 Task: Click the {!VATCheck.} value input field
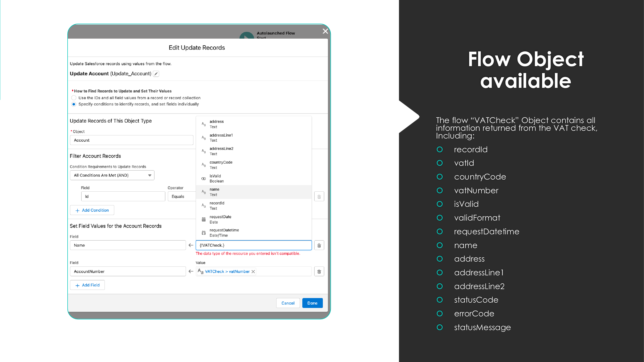pos(254,245)
